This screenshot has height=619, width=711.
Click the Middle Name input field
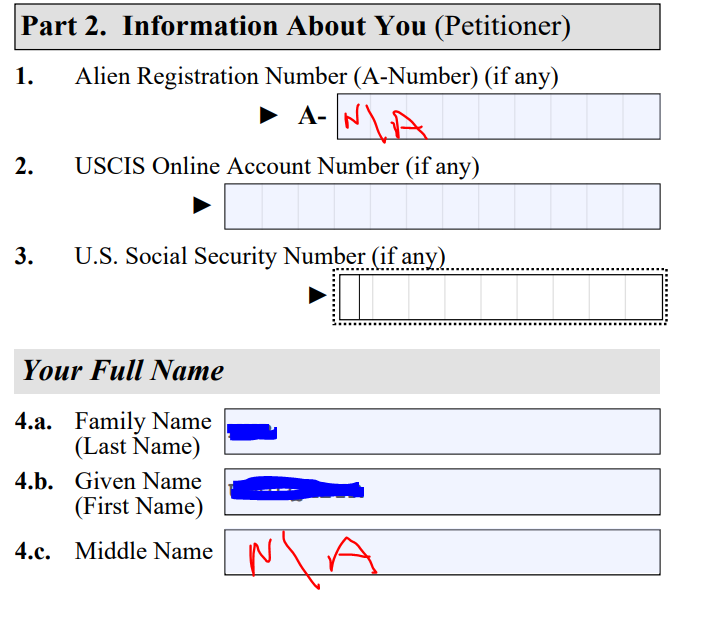(x=442, y=552)
